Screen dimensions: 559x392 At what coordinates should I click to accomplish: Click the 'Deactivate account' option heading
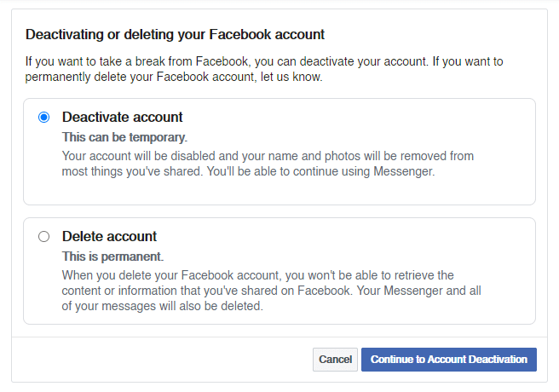point(123,118)
